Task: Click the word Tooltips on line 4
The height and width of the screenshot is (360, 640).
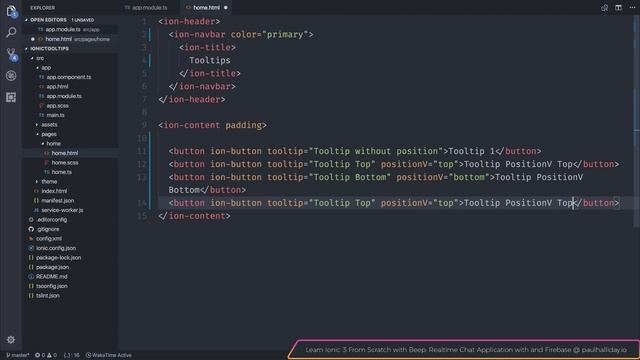Action: pyautogui.click(x=209, y=60)
